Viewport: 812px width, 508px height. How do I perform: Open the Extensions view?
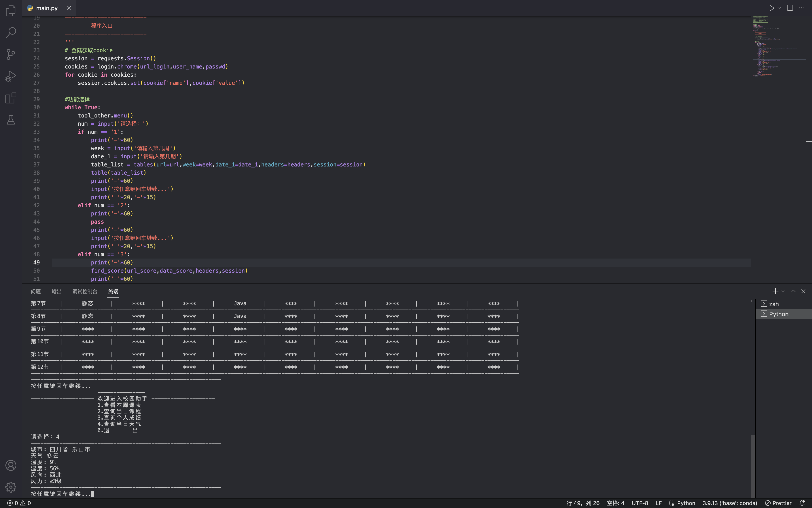[x=11, y=98]
